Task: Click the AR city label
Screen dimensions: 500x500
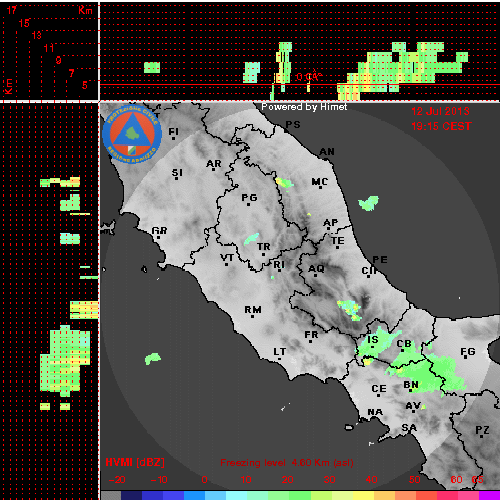Action: 214,164
